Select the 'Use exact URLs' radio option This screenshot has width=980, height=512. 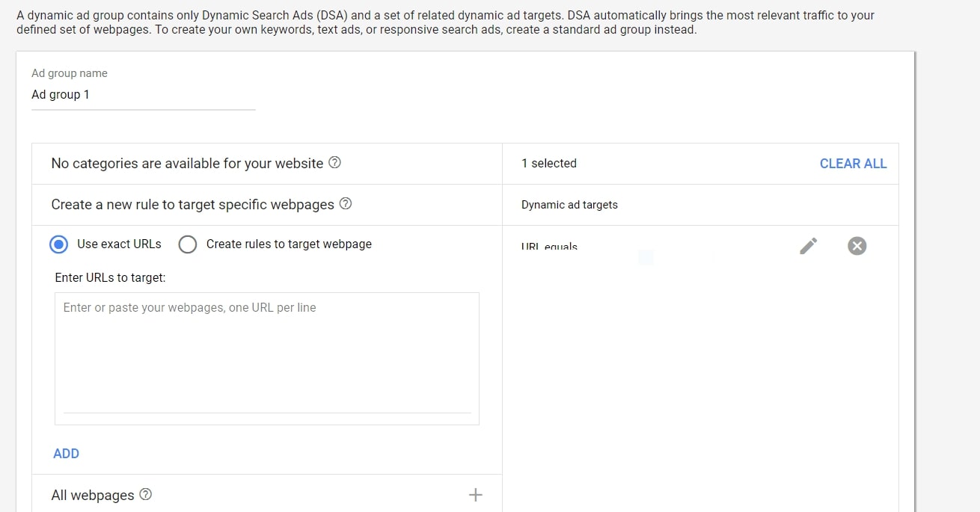click(58, 244)
